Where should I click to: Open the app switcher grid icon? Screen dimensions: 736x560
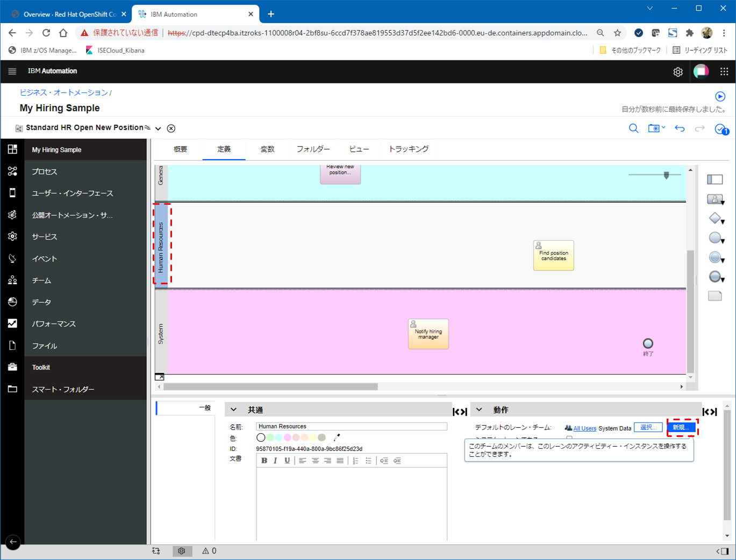pyautogui.click(x=724, y=71)
